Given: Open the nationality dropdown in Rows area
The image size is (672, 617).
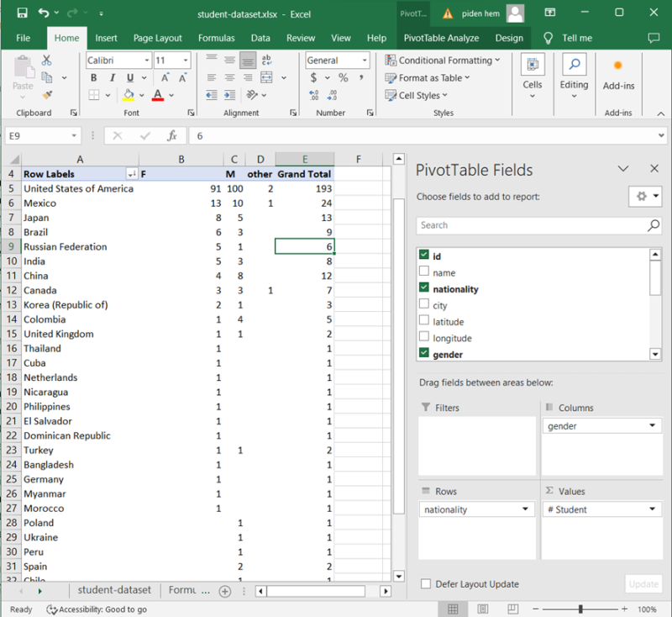Looking at the screenshot, I should [x=525, y=509].
